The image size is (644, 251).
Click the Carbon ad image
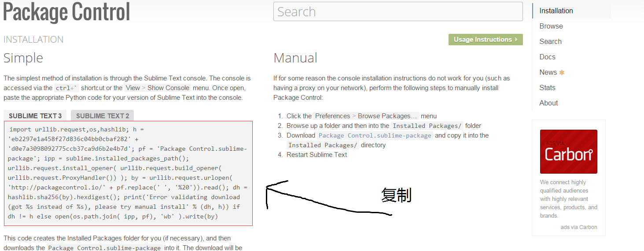[568, 152]
